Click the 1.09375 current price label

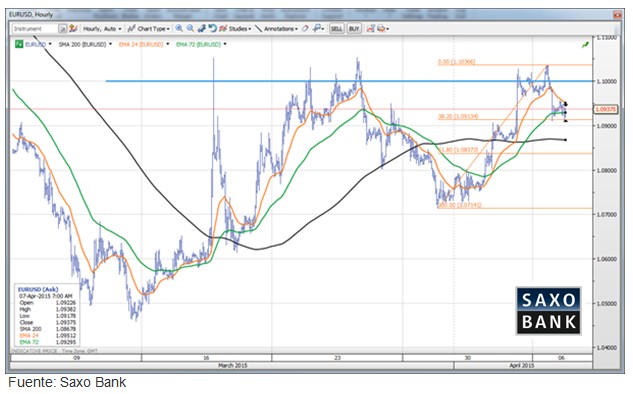pyautogui.click(x=606, y=109)
